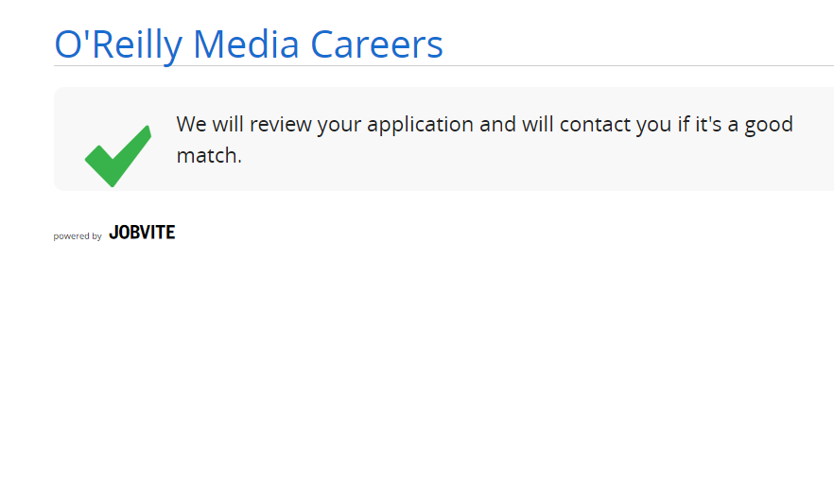
Task: Click the word "good" in the message
Action: click(768, 125)
